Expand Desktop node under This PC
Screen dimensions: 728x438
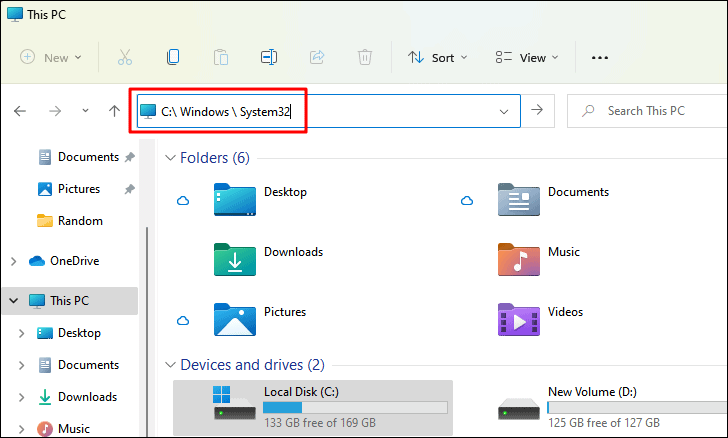click(x=21, y=333)
